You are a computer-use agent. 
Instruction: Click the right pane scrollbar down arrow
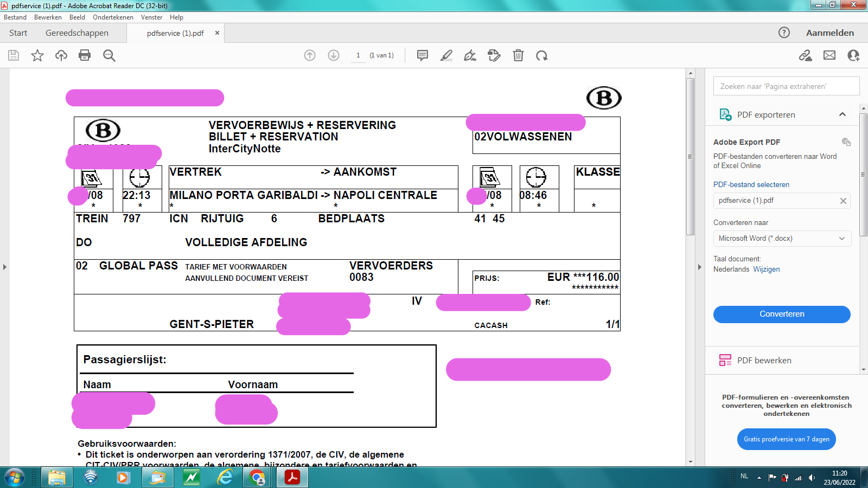point(864,370)
